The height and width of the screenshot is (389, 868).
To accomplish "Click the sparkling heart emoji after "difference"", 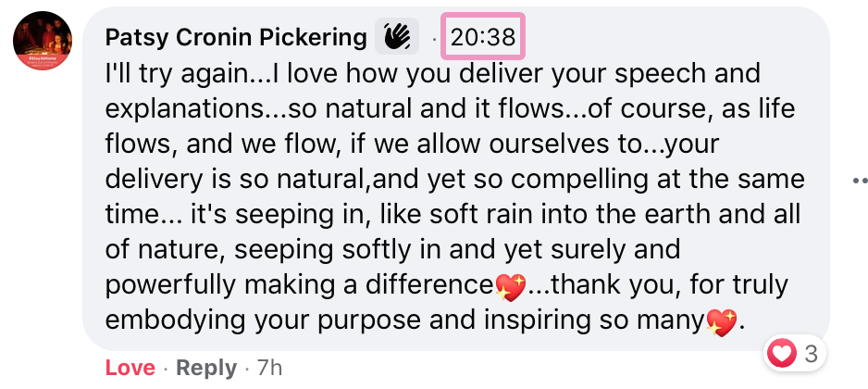I will (x=510, y=285).
